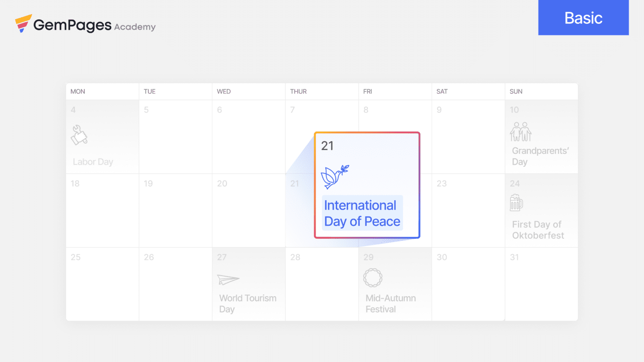Click calendar day 5 cell
The height and width of the screenshot is (362, 644).
point(176,137)
